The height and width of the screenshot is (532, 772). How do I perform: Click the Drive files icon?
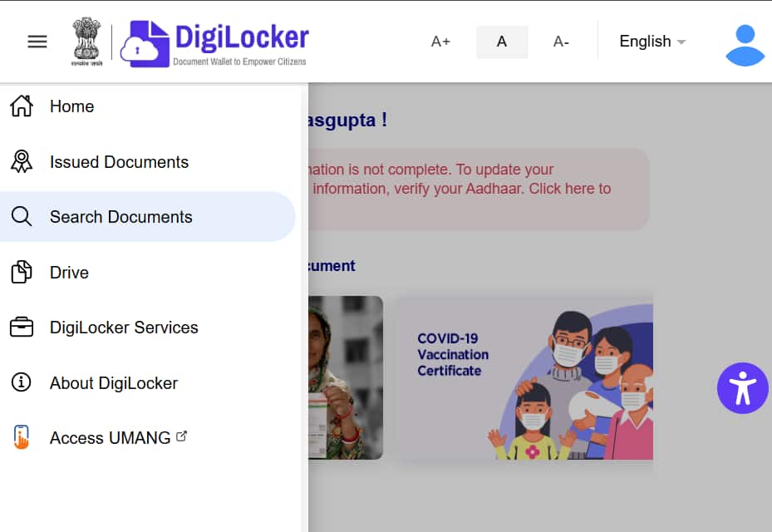[22, 272]
